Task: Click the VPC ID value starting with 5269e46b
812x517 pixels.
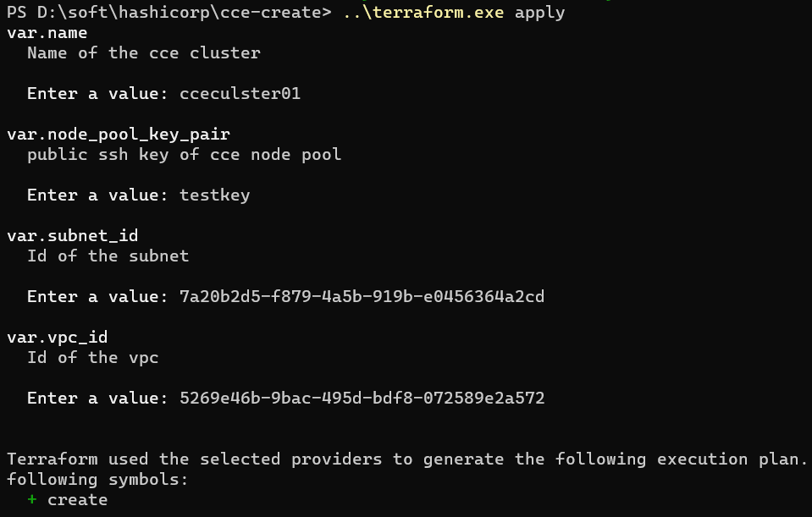Action: (362, 399)
